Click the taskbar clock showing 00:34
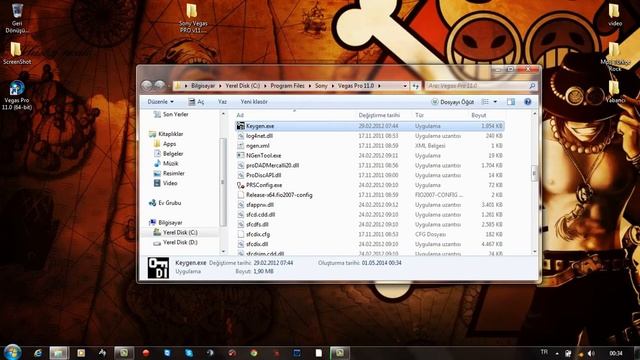The height and width of the screenshot is (360, 640). (616, 353)
